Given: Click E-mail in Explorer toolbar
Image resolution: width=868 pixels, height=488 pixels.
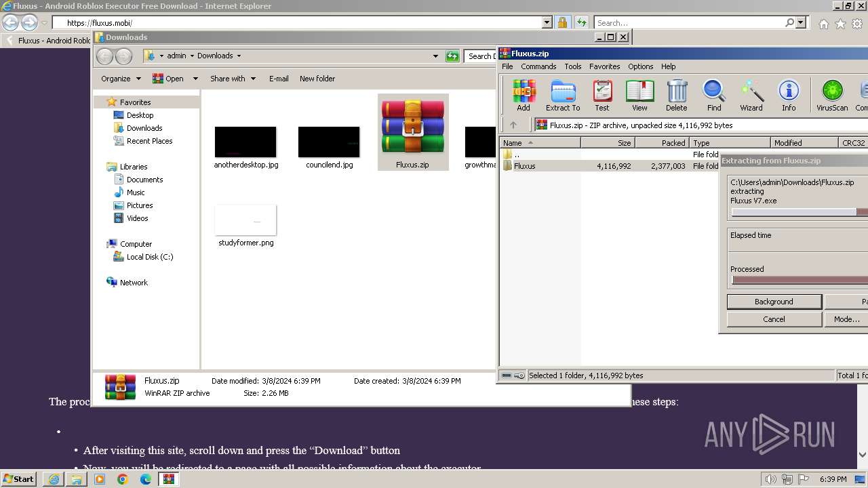Looking at the screenshot, I should pos(279,79).
